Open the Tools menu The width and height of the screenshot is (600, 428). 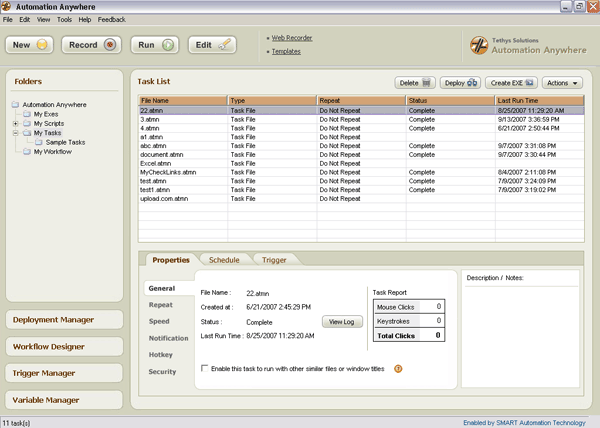64,19
